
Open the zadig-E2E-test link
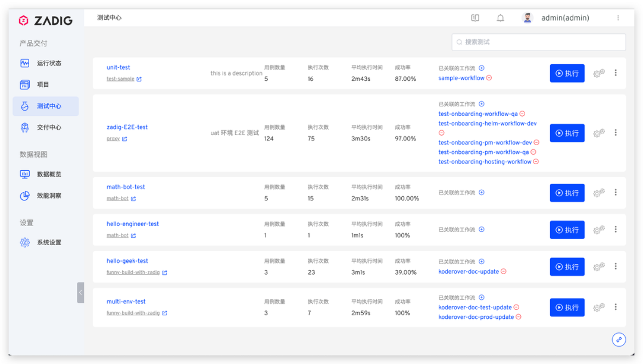click(x=127, y=127)
